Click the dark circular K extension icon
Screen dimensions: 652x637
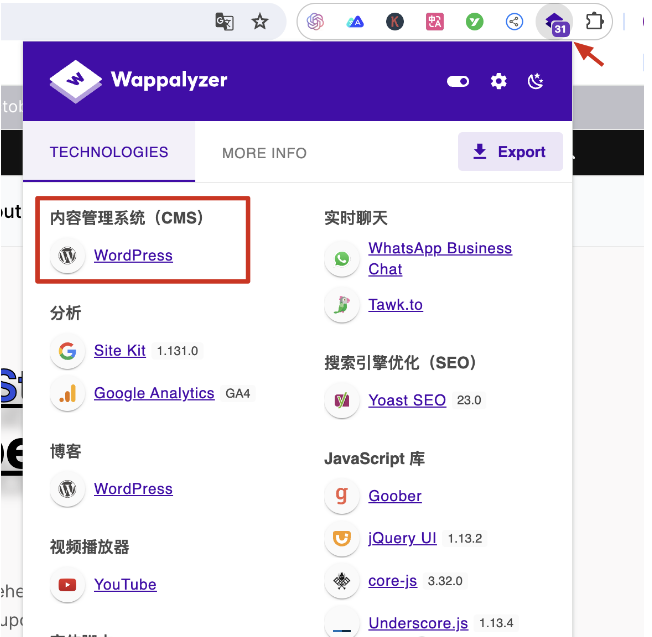pos(395,22)
